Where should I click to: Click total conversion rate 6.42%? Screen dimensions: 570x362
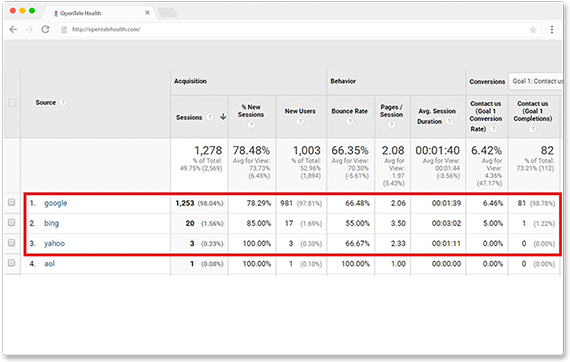[x=486, y=150]
